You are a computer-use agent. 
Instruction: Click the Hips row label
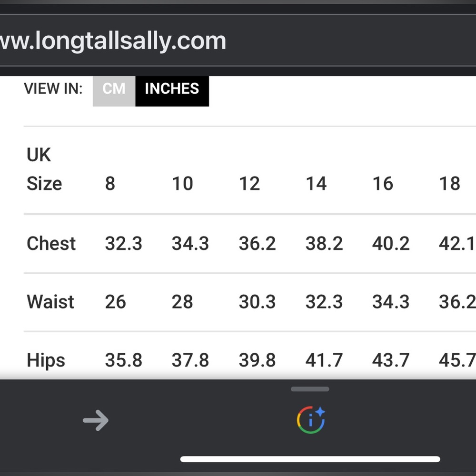coord(46,360)
